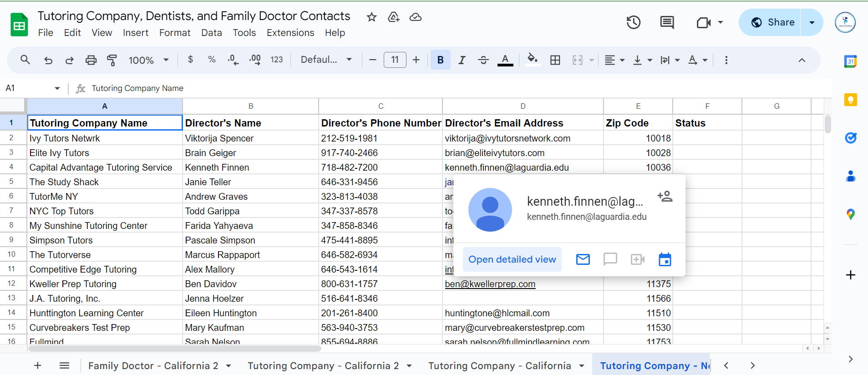This screenshot has height=375, width=868.
Task: Open the comments panel icon
Action: (667, 22)
